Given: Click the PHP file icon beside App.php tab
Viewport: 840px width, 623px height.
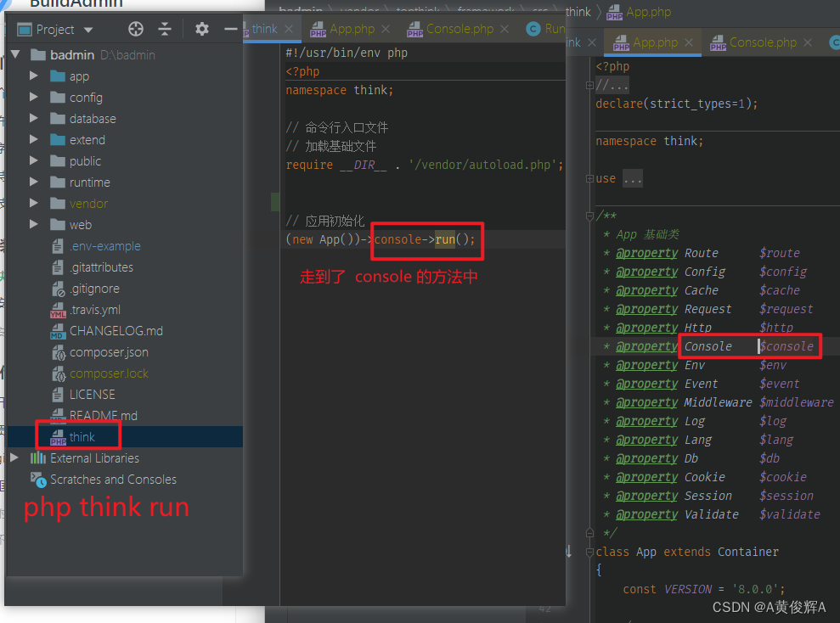Looking at the screenshot, I should (319, 27).
